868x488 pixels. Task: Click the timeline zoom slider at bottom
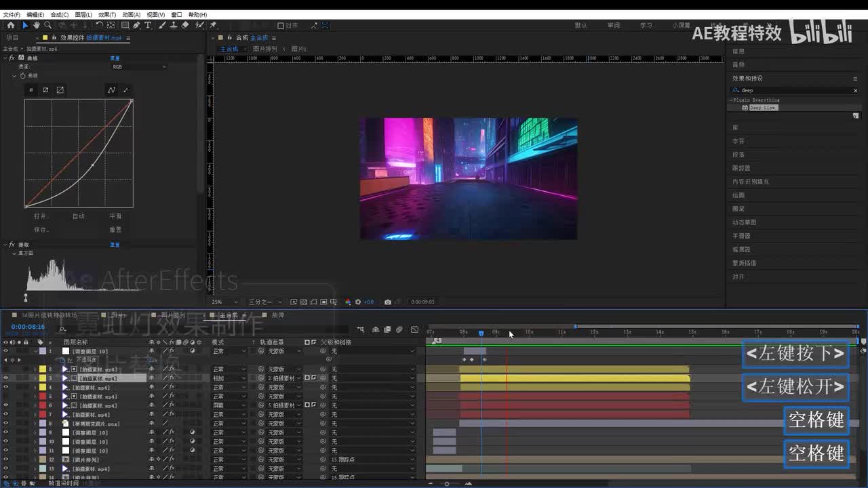447,484
